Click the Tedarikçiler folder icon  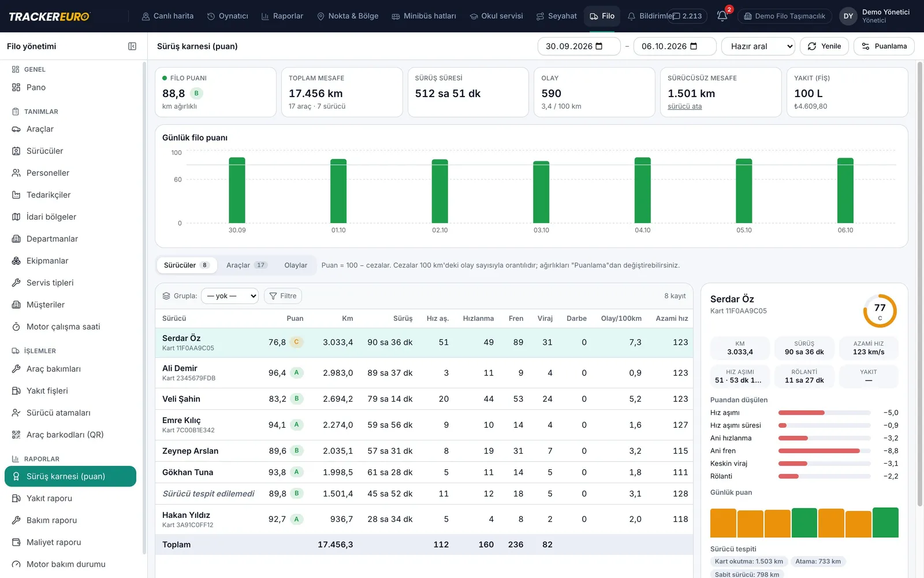pos(16,195)
